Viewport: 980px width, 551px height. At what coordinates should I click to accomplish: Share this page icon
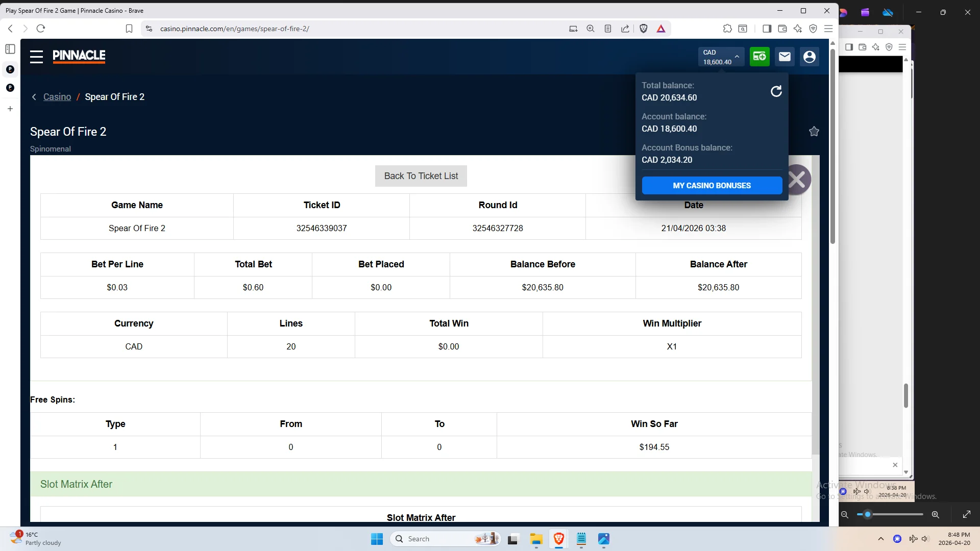(625, 29)
